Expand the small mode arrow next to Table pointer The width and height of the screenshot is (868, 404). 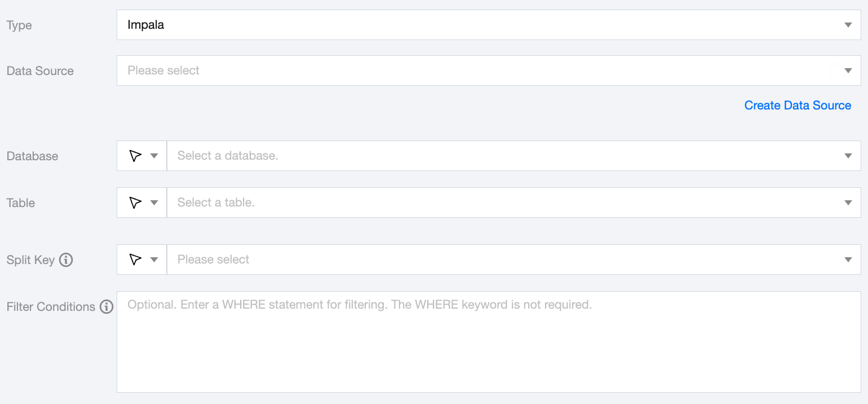pos(154,203)
